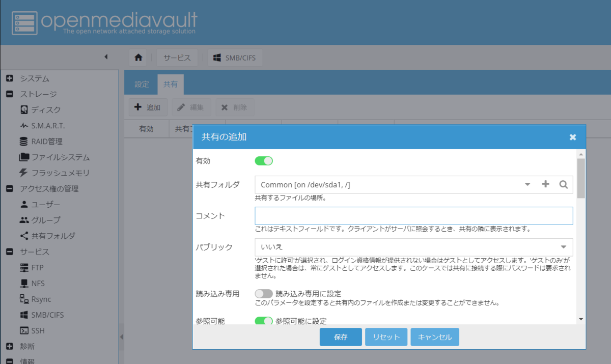Click 追加 add button in toolbar
This screenshot has width=611, height=364.
pos(148,107)
